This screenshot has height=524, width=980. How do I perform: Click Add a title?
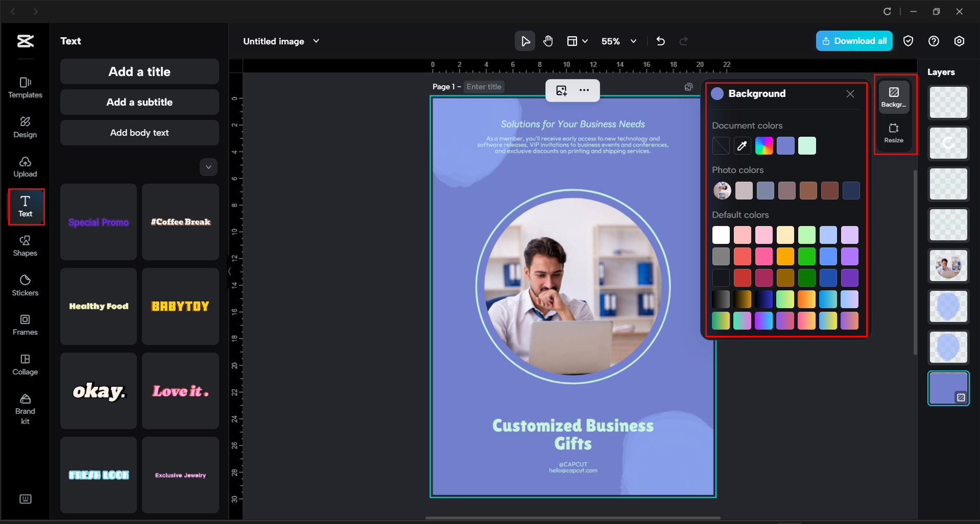(139, 71)
